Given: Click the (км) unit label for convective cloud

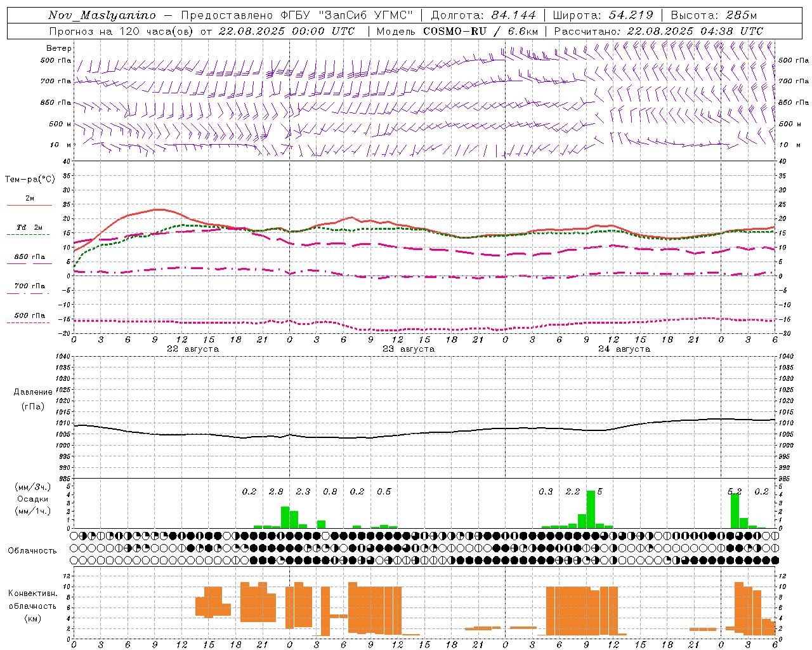Looking at the screenshot, I should [x=33, y=618].
